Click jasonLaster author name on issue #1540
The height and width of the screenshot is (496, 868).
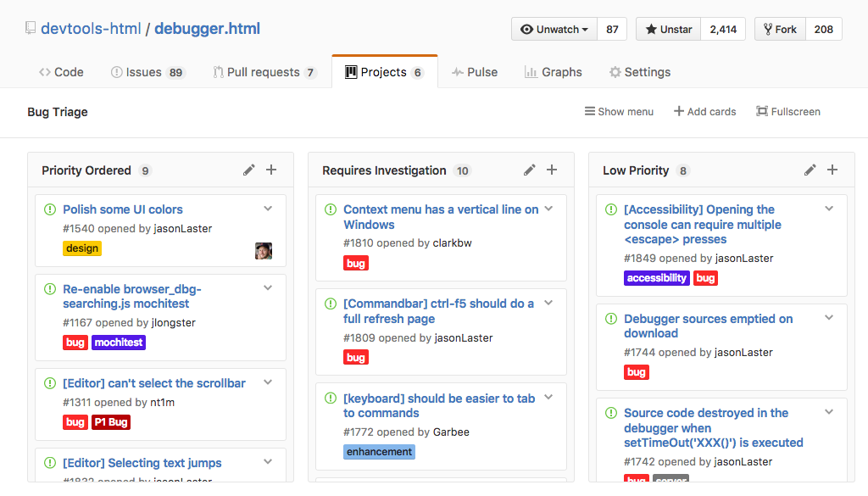click(183, 229)
